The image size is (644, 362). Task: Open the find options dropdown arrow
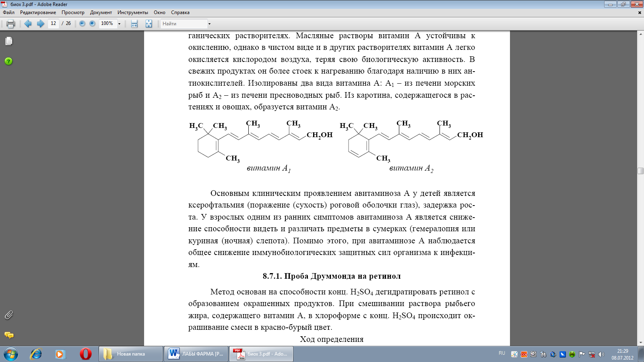[x=209, y=24]
